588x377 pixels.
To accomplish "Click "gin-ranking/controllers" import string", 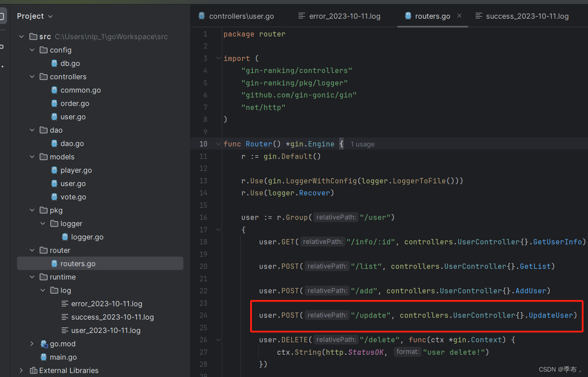I will (x=297, y=70).
